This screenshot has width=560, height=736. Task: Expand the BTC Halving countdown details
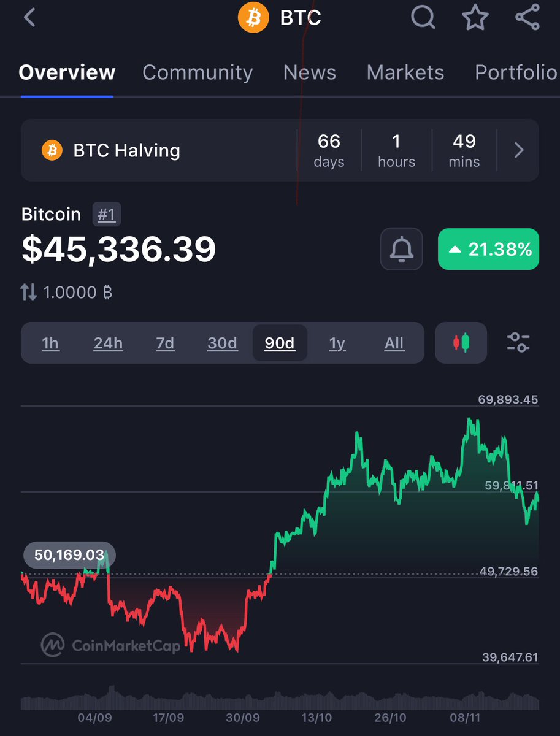point(518,150)
